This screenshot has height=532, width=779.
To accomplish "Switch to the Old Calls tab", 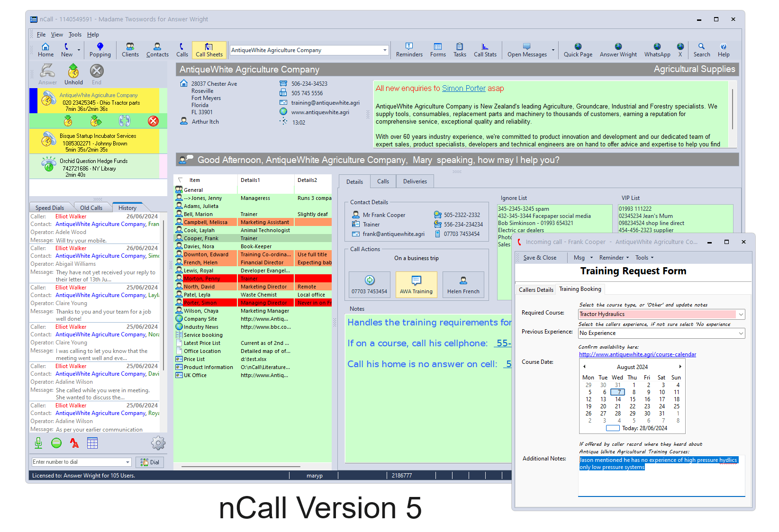I will click(x=91, y=208).
